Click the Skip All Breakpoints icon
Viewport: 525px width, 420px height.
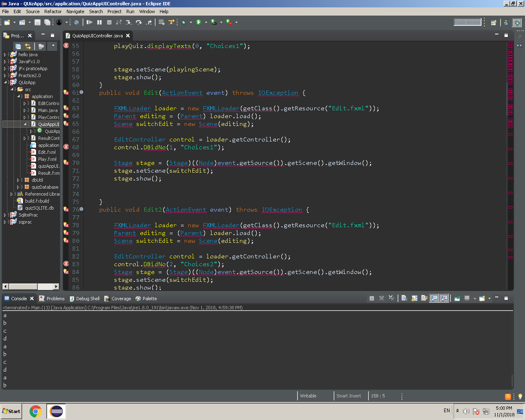[76, 22]
